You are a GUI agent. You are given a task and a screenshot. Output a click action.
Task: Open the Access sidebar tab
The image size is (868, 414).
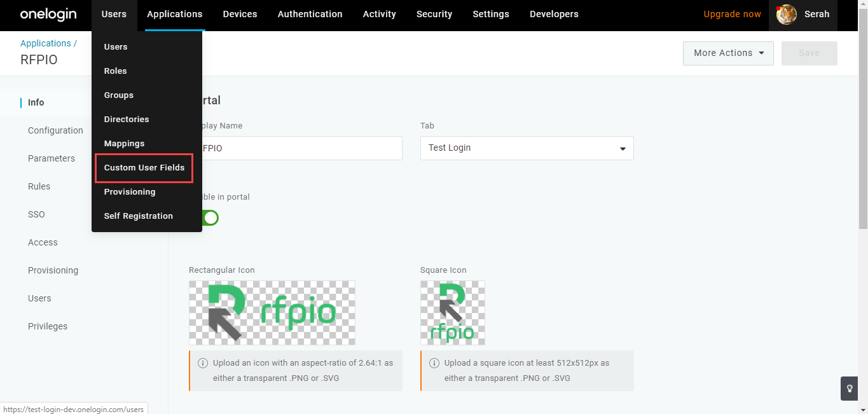(x=43, y=242)
